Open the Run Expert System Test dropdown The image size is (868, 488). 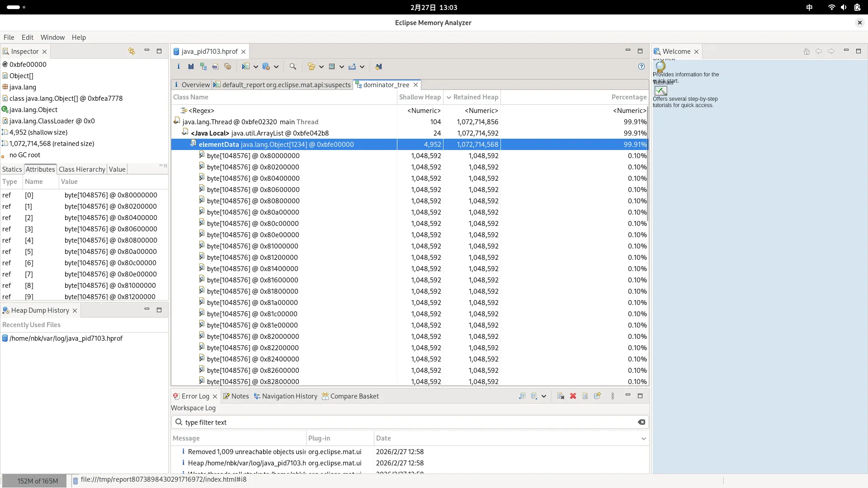pyautogui.click(x=256, y=66)
